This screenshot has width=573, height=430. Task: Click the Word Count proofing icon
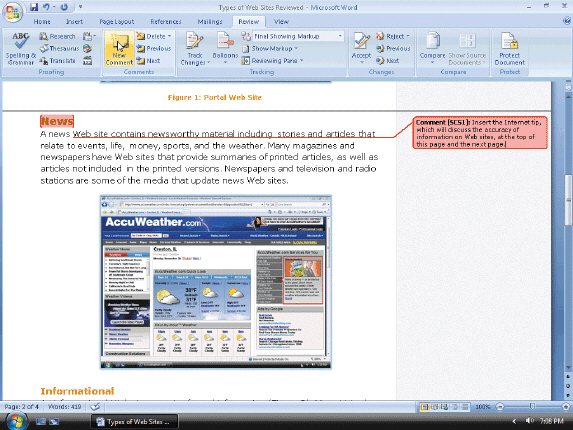(87, 61)
